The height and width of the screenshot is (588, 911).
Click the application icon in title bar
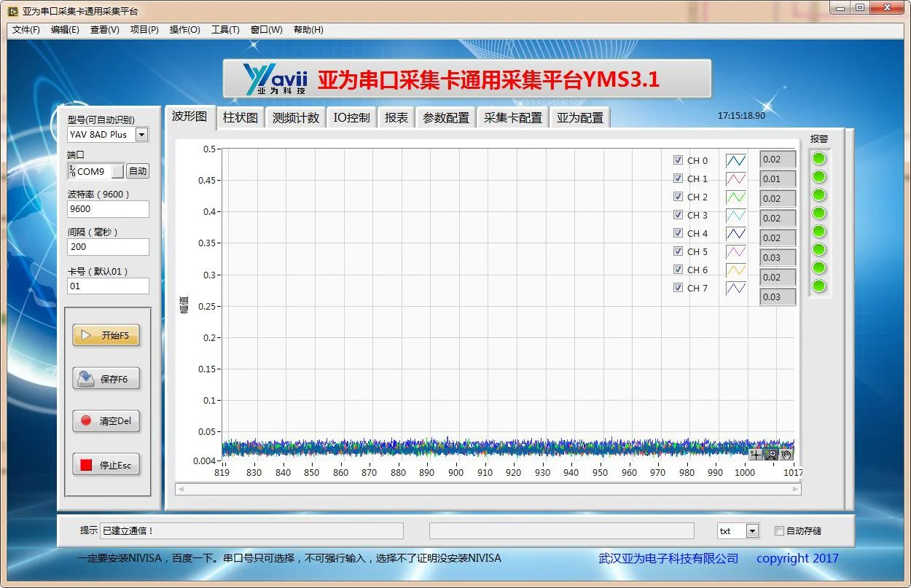[12, 11]
